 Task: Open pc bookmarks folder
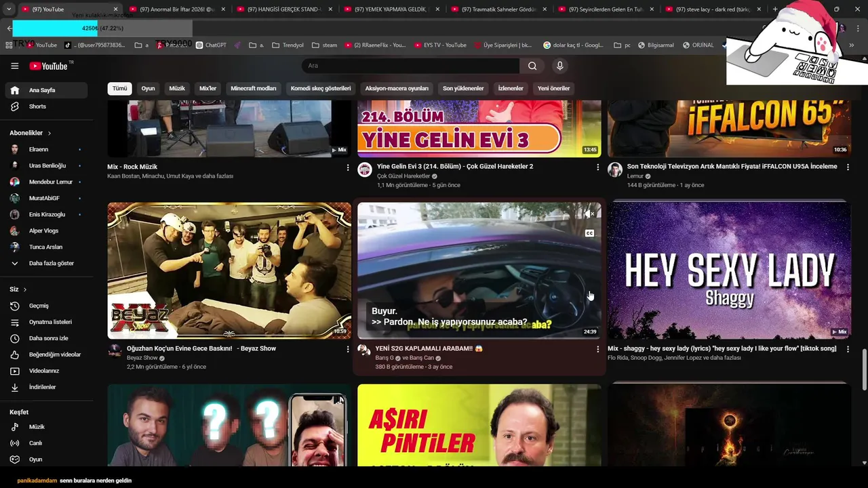(622, 45)
